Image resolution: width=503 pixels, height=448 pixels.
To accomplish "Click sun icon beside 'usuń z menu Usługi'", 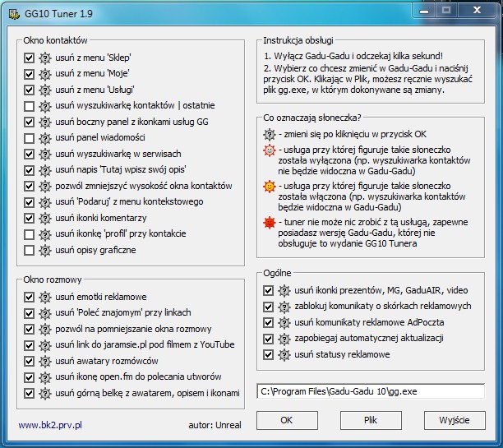I will click(45, 90).
